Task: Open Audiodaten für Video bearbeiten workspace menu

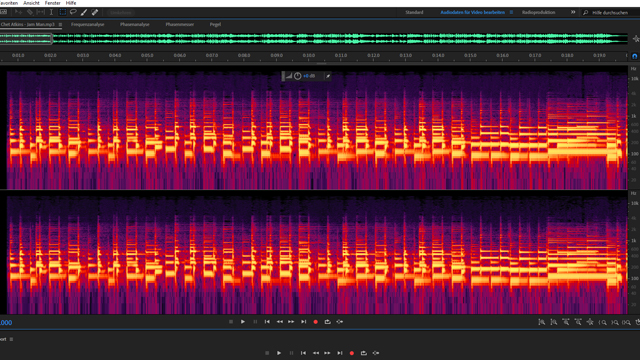Action: point(511,12)
